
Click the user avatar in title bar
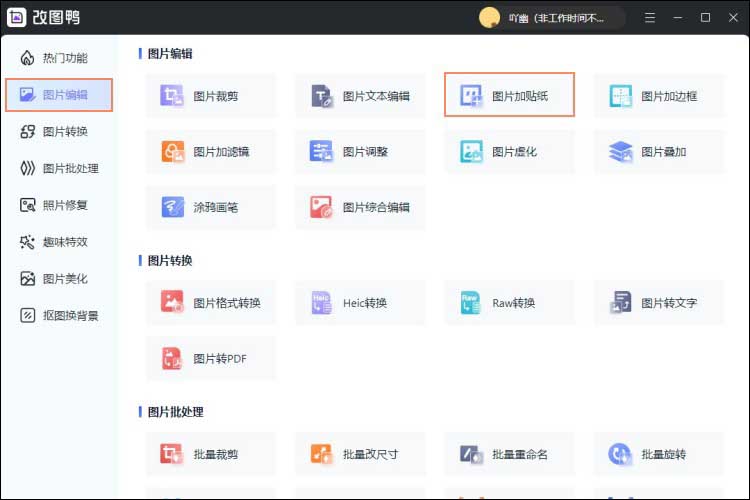coord(489,18)
